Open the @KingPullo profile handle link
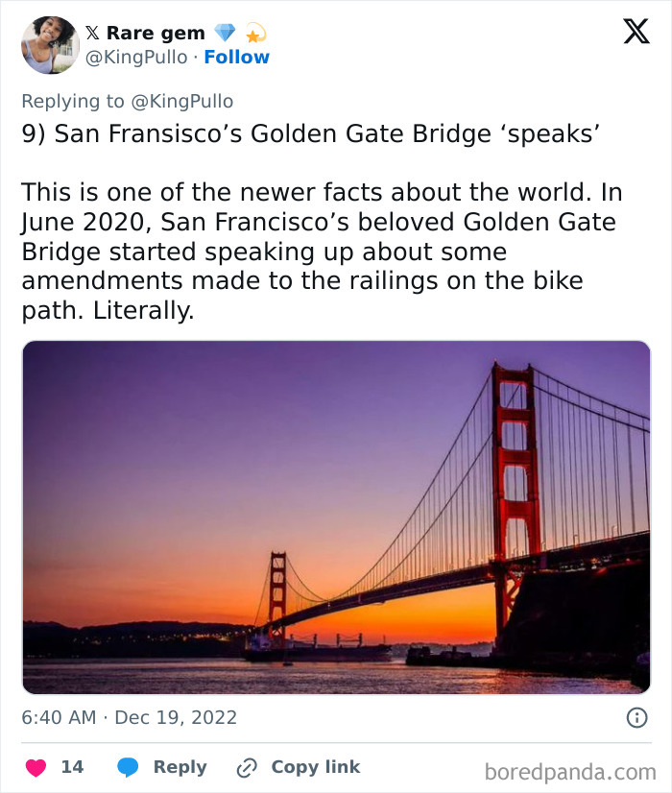The height and width of the screenshot is (793, 672). pyautogui.click(x=138, y=57)
